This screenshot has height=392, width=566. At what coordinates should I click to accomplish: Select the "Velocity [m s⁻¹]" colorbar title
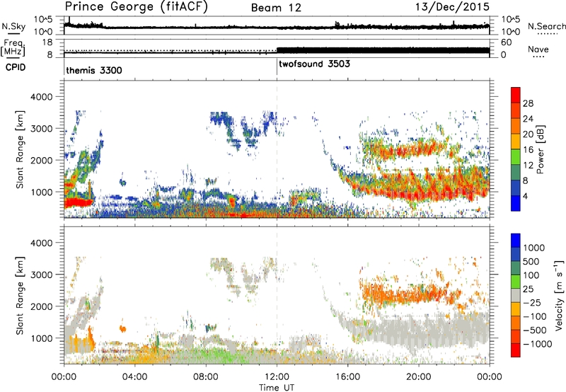[x=559, y=295]
